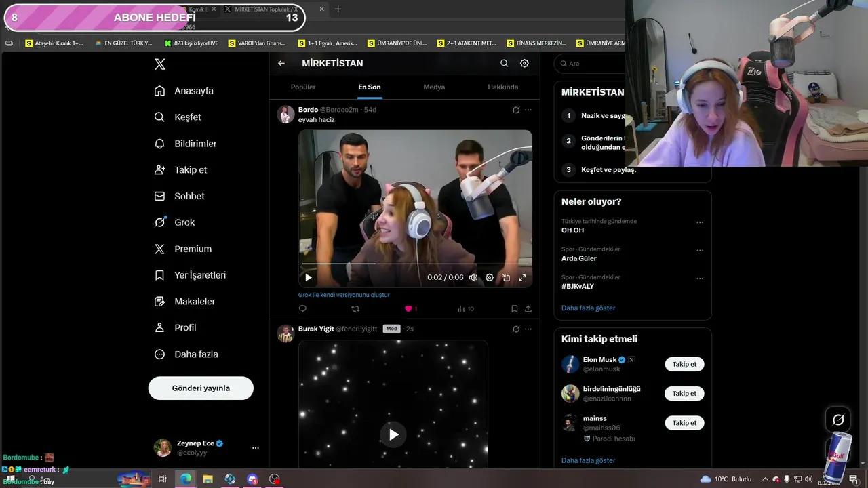The image size is (868, 488).
Task: Expand Bordo's video to fullscreen
Action: point(522,277)
